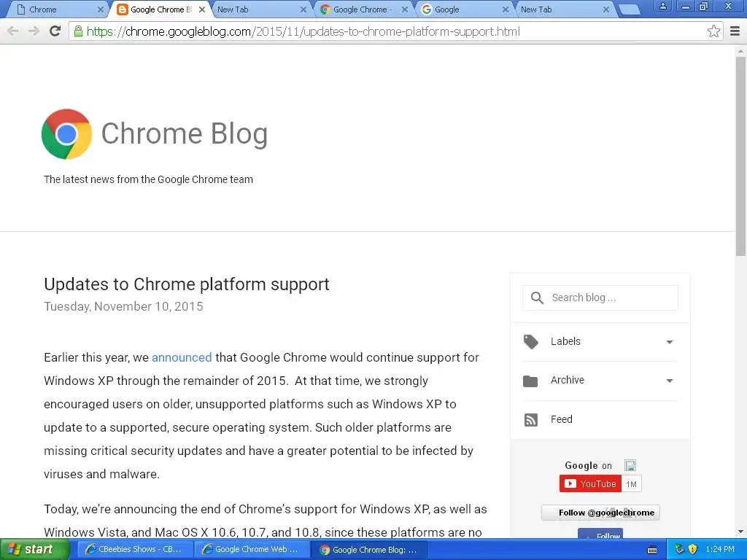Screen dimensions: 747x560
Task: Click the Chrome Blog heading
Action: click(185, 134)
